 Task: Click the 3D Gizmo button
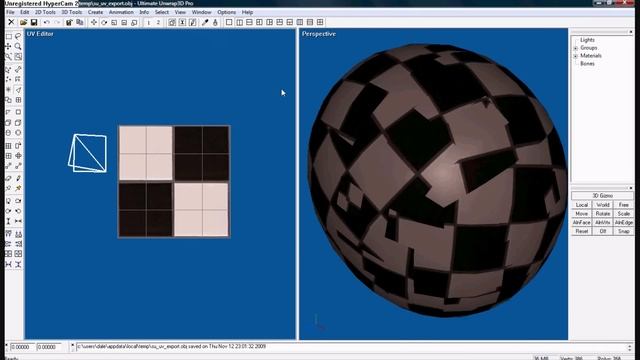tap(602, 196)
